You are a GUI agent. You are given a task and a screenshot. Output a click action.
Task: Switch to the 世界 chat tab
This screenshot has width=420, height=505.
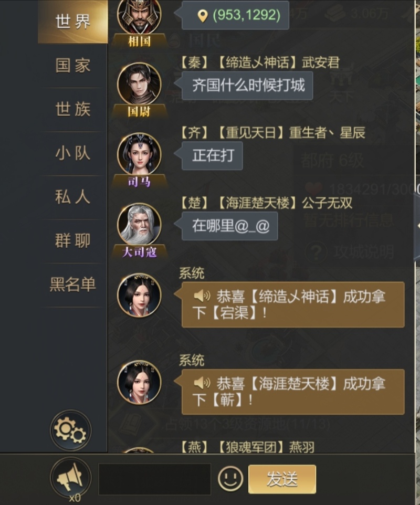point(73,22)
